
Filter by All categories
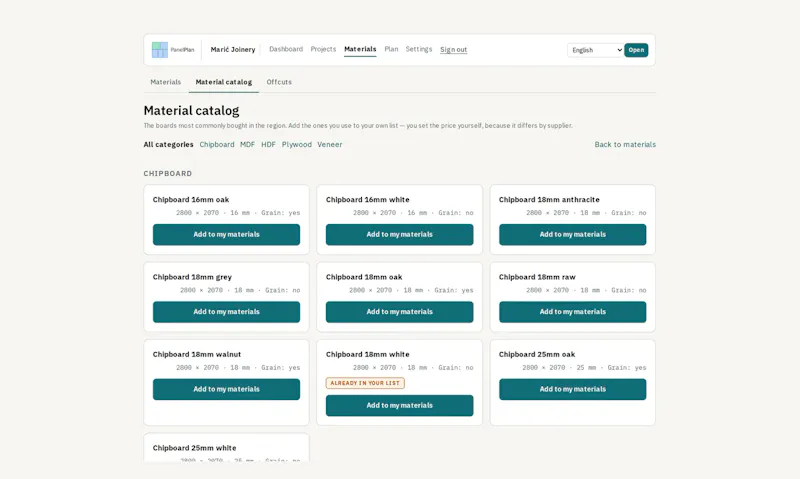168,144
